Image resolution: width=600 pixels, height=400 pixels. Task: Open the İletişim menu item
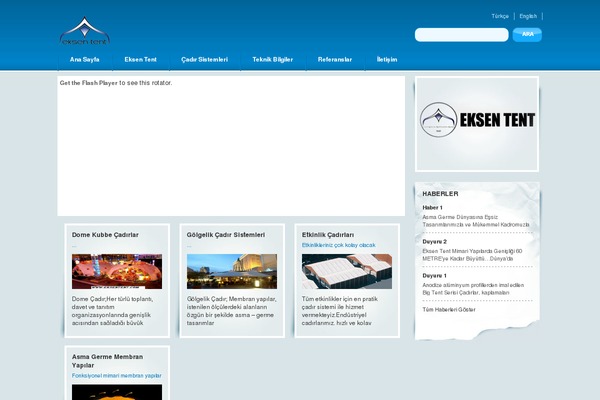(x=387, y=60)
